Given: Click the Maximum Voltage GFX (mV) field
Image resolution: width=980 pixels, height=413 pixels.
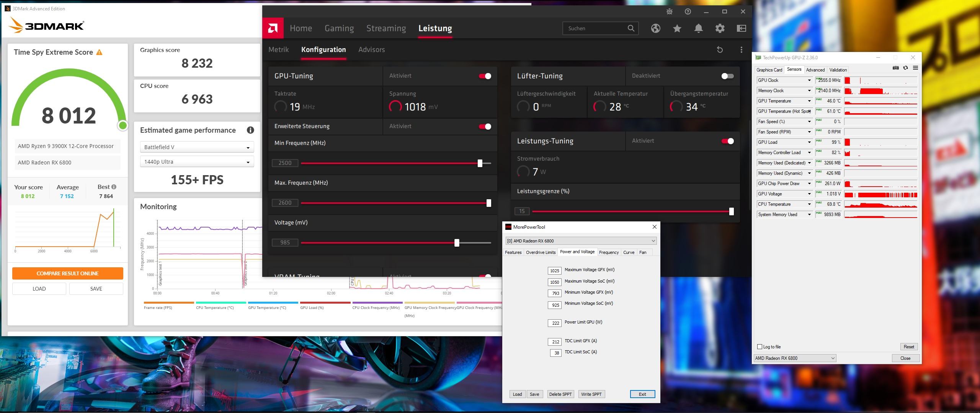Looking at the screenshot, I should coord(555,271).
